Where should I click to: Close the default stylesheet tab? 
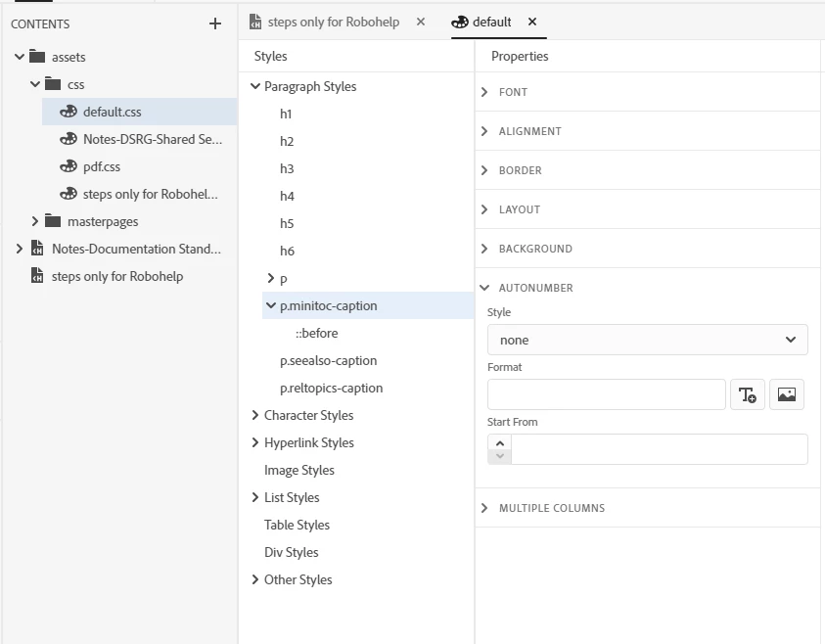532,22
